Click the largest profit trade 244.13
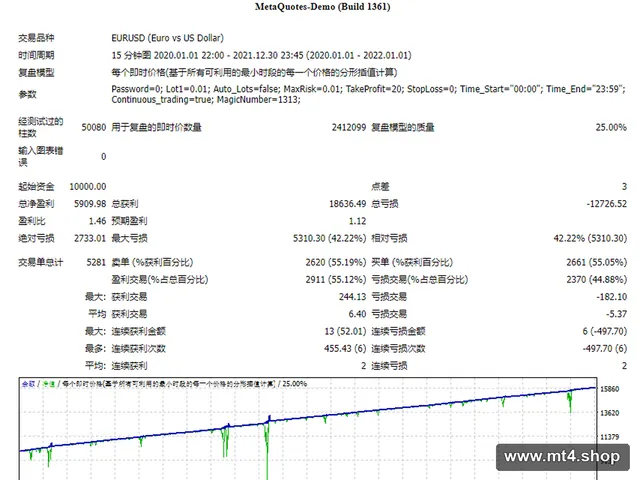This screenshot has width=640, height=480. (x=352, y=297)
